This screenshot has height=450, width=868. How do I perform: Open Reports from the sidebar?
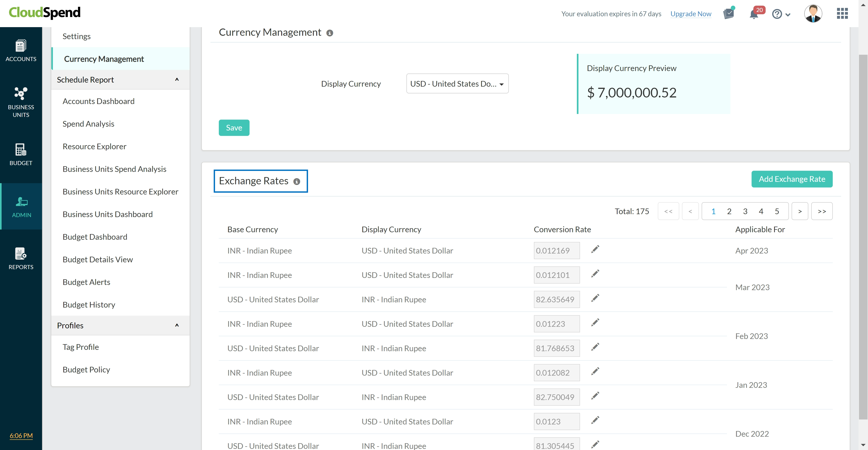coord(21,258)
